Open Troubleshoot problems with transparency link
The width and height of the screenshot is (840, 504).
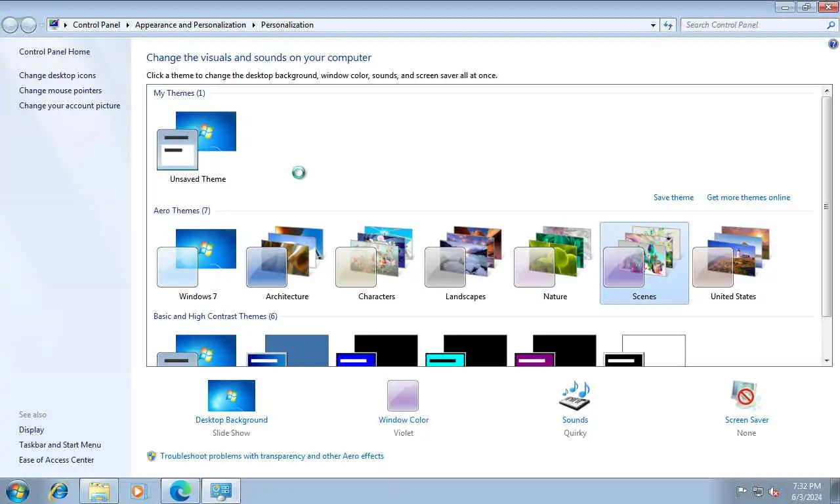point(272,456)
